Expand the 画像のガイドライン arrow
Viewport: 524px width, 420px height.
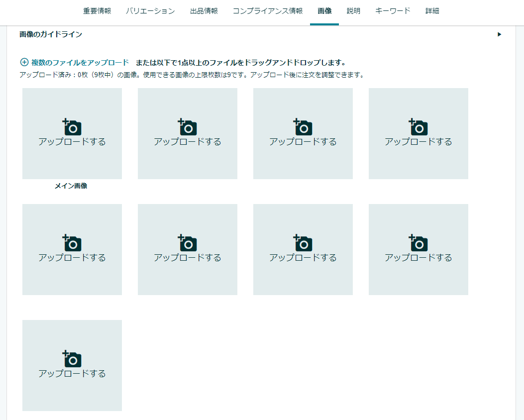tap(499, 35)
